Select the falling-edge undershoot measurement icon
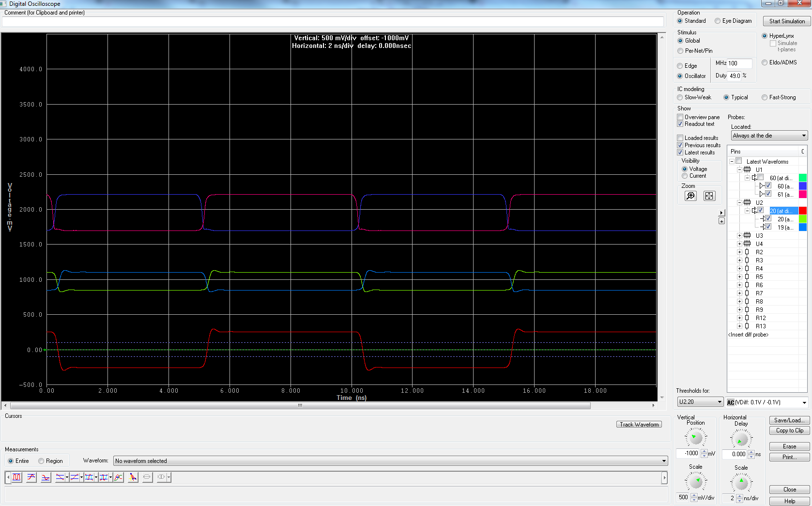The image size is (812, 506). coord(46,477)
